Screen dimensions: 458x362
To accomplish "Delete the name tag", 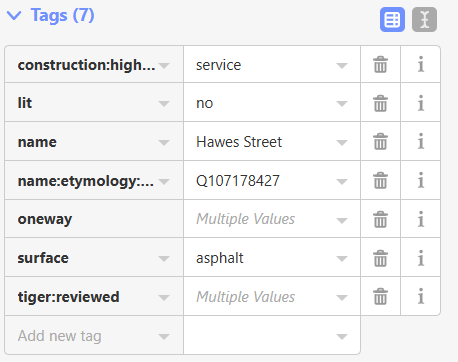I will click(380, 142).
